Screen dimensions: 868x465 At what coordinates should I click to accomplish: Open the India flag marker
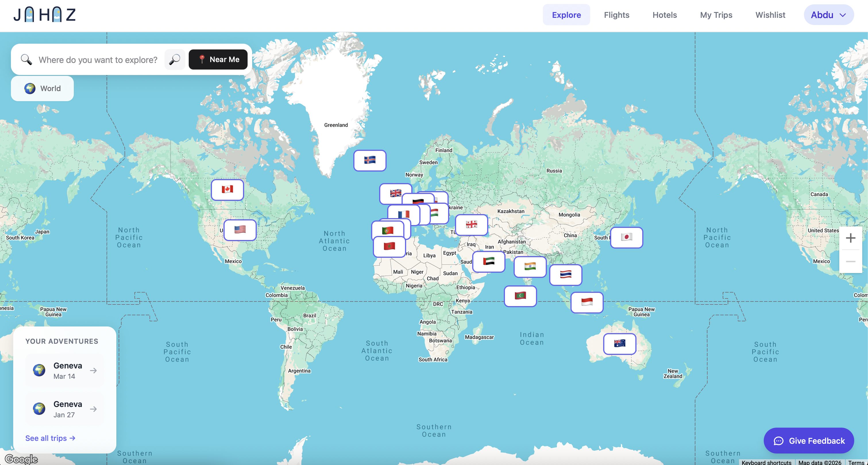coord(530,267)
